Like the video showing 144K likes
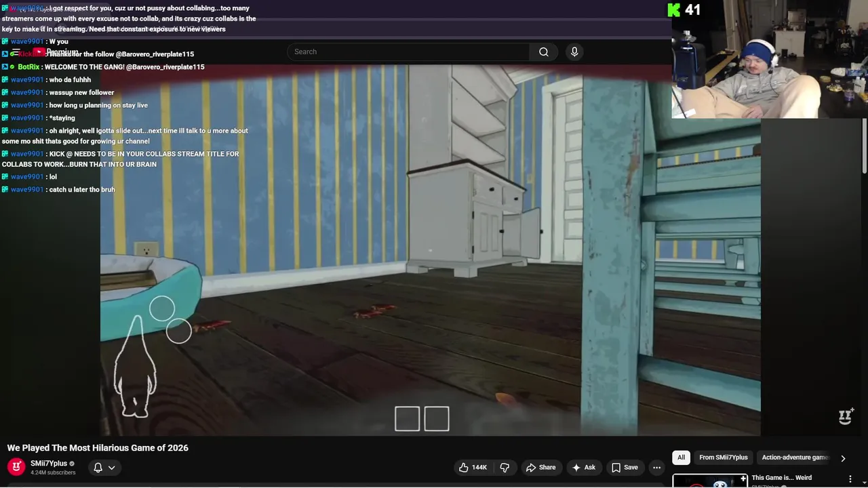 tap(473, 468)
